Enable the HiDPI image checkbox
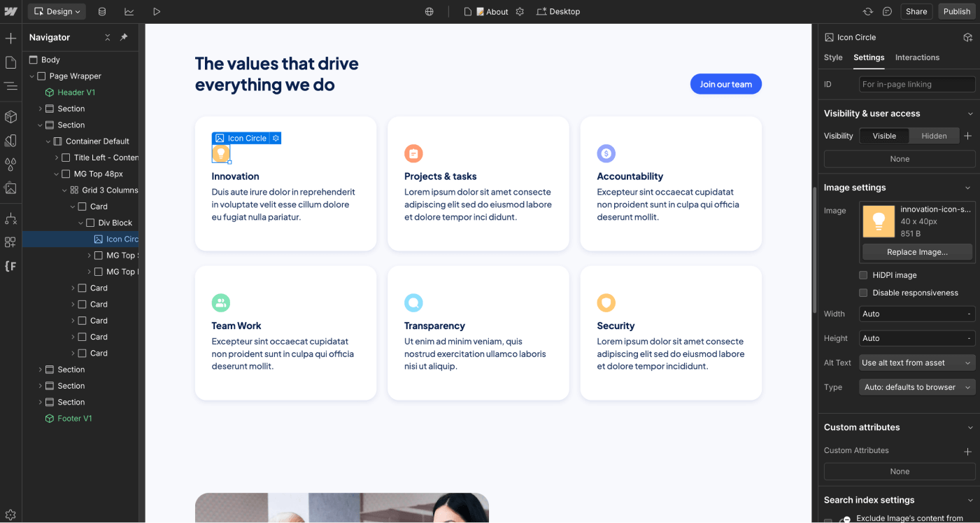 (863, 275)
